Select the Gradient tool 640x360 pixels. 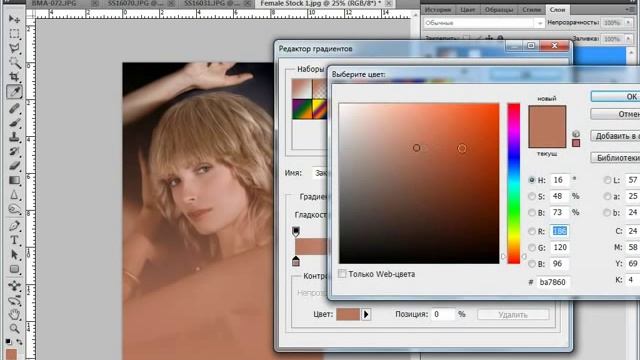[x=14, y=180]
